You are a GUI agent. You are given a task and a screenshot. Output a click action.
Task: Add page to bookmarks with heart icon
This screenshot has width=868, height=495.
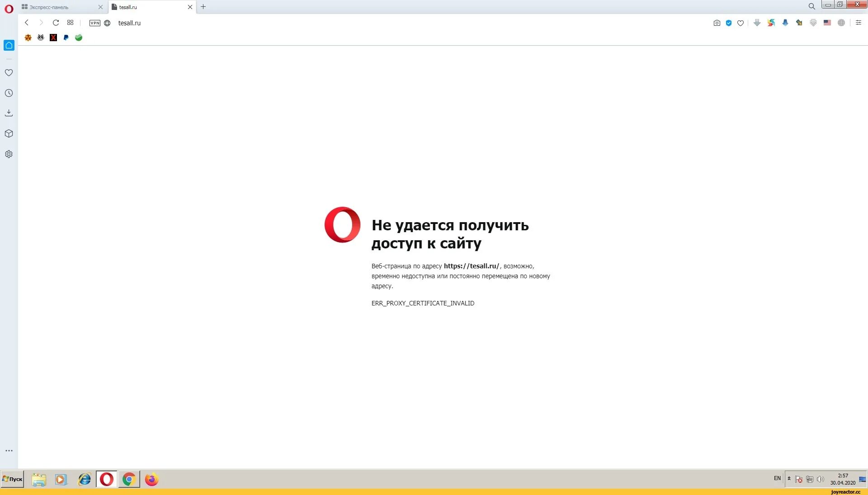click(741, 23)
